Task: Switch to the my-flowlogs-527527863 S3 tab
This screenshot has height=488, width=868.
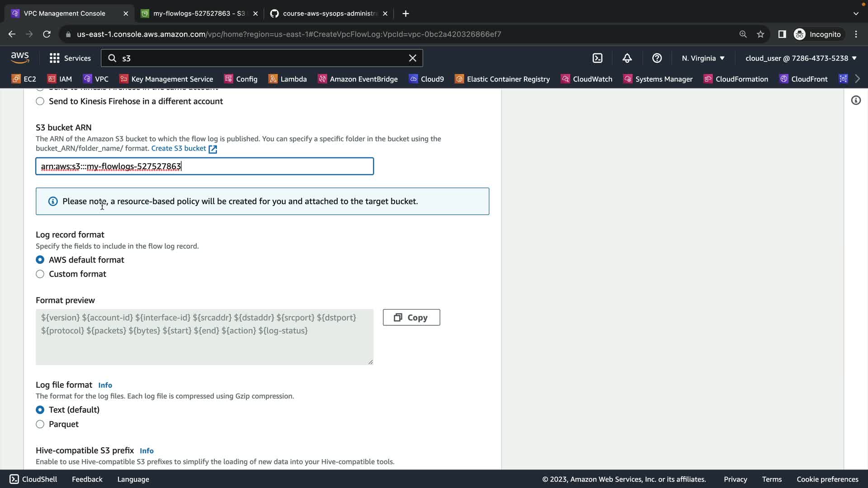Action: click(x=198, y=14)
